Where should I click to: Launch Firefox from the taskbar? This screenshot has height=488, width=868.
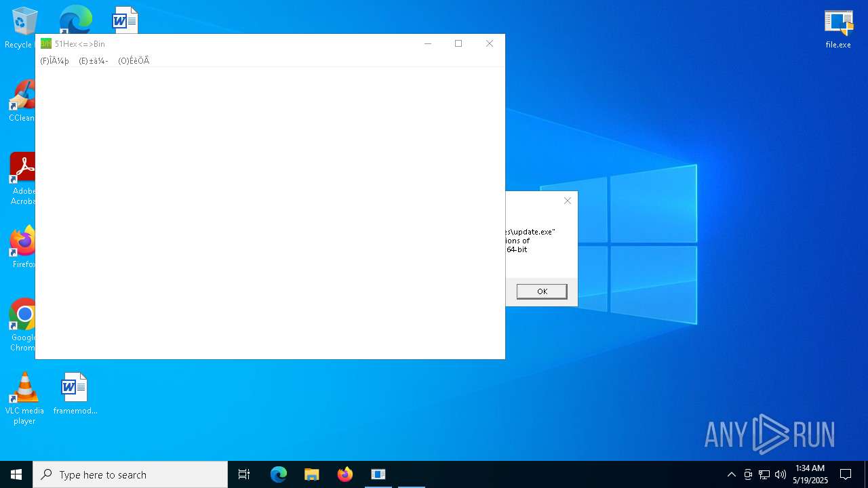point(345,474)
